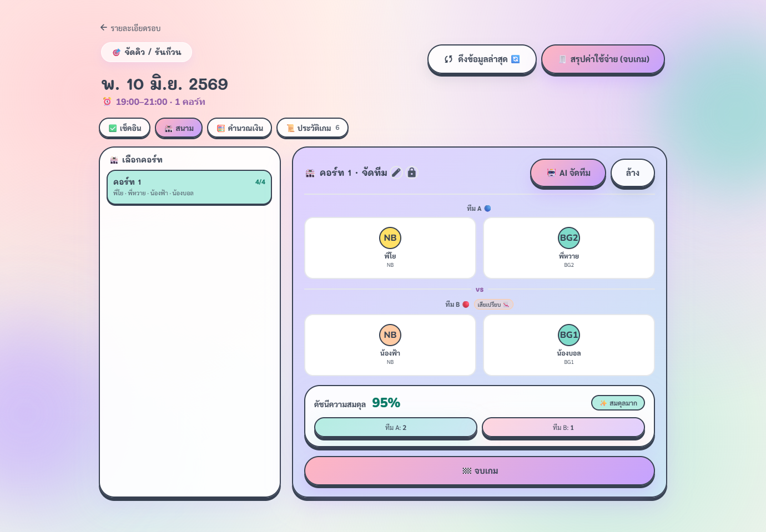
Task: Clear the teams with ล้าง button
Action: (633, 173)
